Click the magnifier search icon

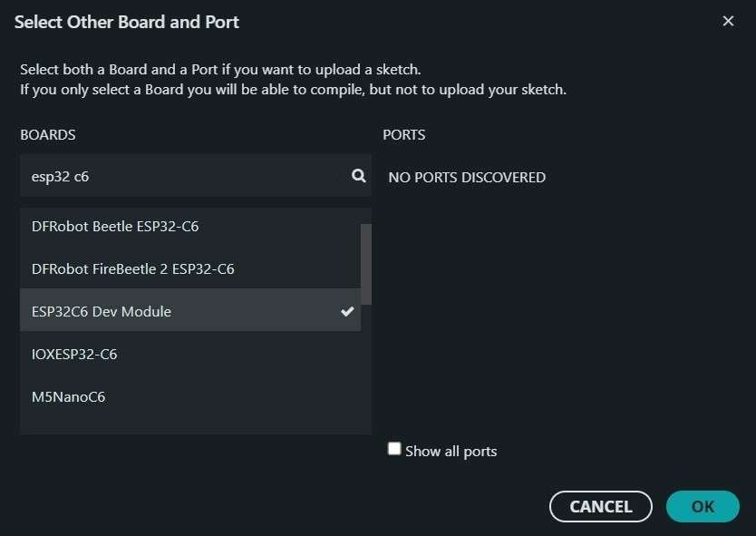(x=359, y=176)
